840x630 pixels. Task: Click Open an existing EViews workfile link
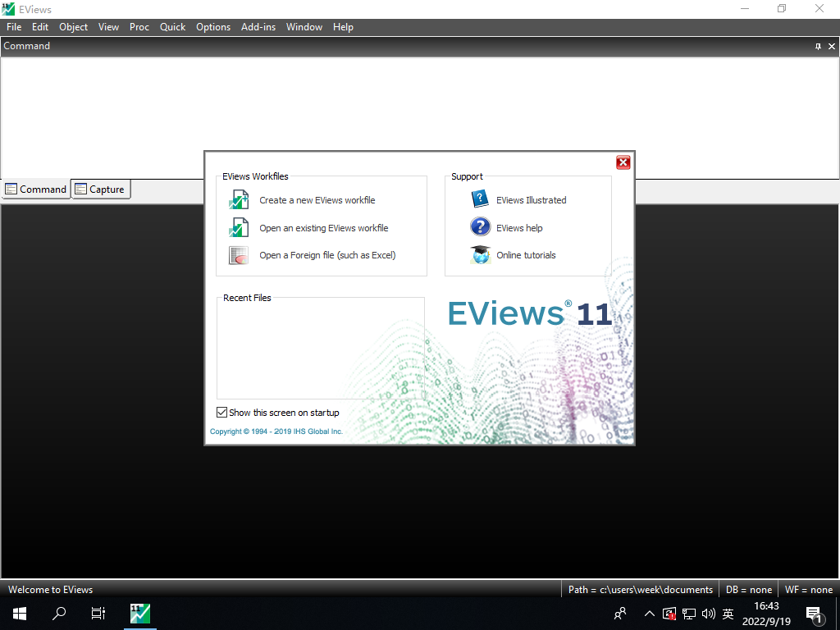[x=323, y=228]
